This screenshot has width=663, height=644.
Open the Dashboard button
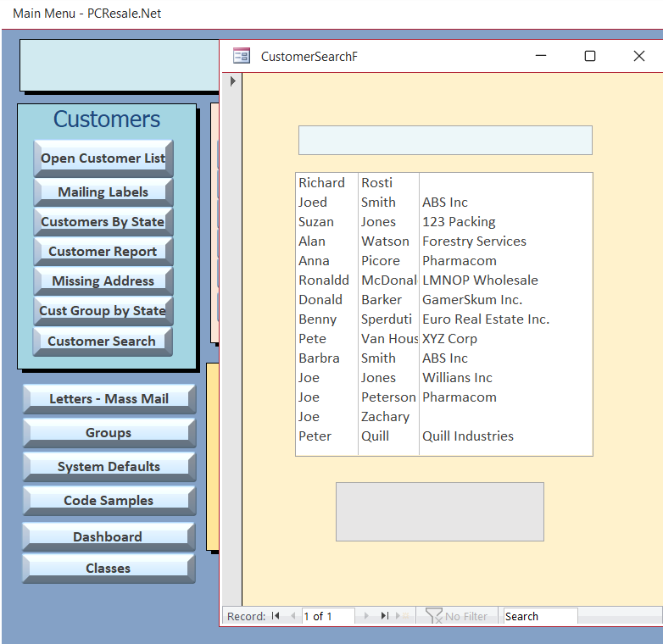pyautogui.click(x=109, y=536)
